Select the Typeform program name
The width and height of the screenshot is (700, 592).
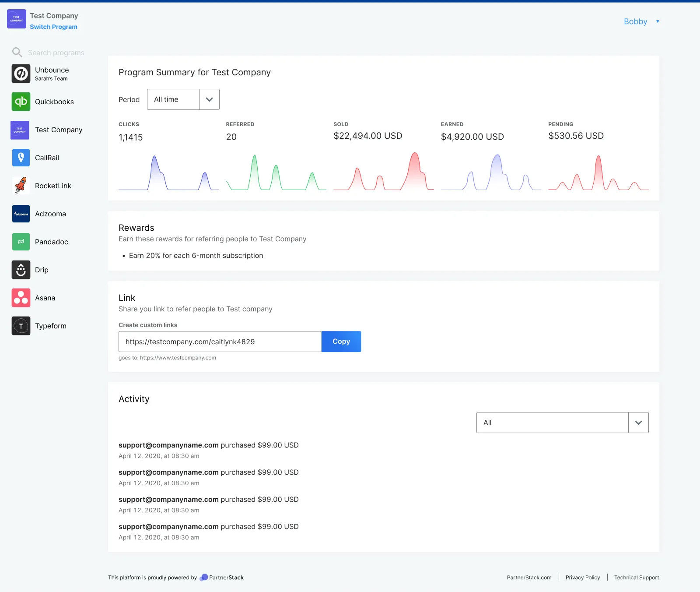(51, 326)
